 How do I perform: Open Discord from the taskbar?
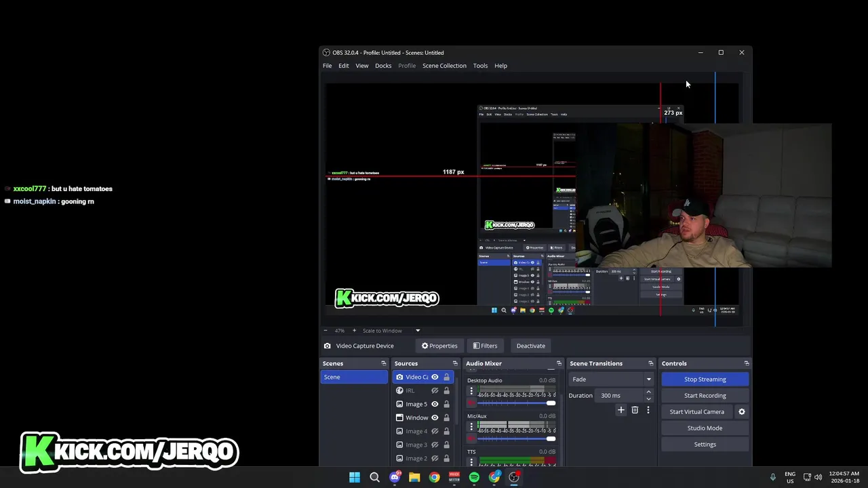[x=395, y=477]
